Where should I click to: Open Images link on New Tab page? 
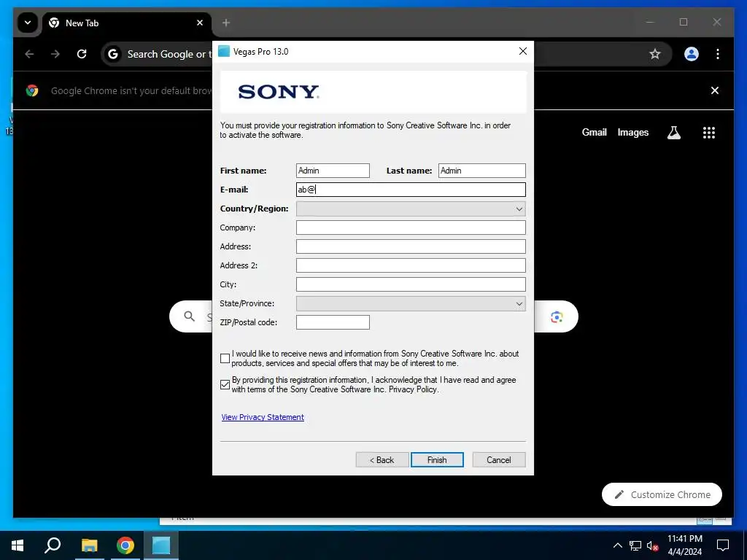[x=632, y=133]
